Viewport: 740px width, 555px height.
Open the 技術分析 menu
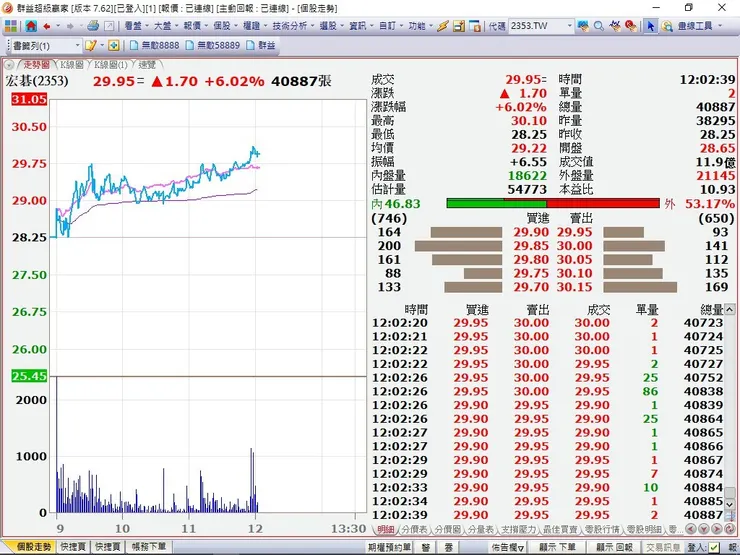pos(293,26)
